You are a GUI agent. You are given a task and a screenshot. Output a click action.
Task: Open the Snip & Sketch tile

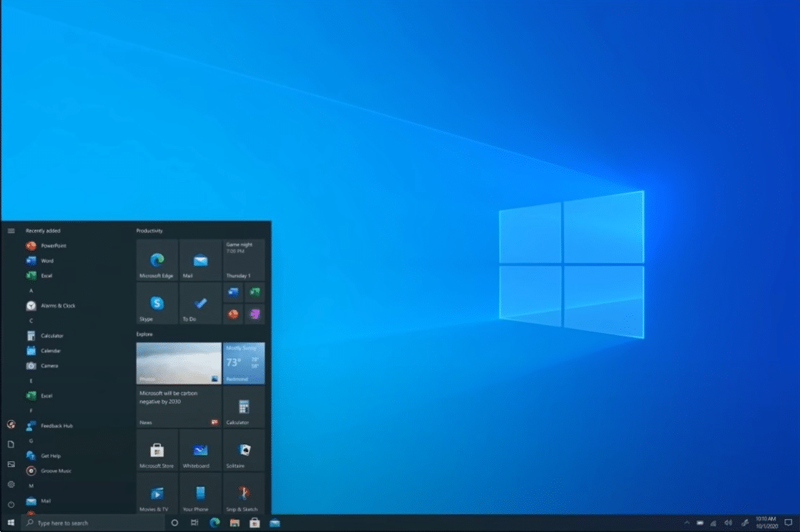244,493
